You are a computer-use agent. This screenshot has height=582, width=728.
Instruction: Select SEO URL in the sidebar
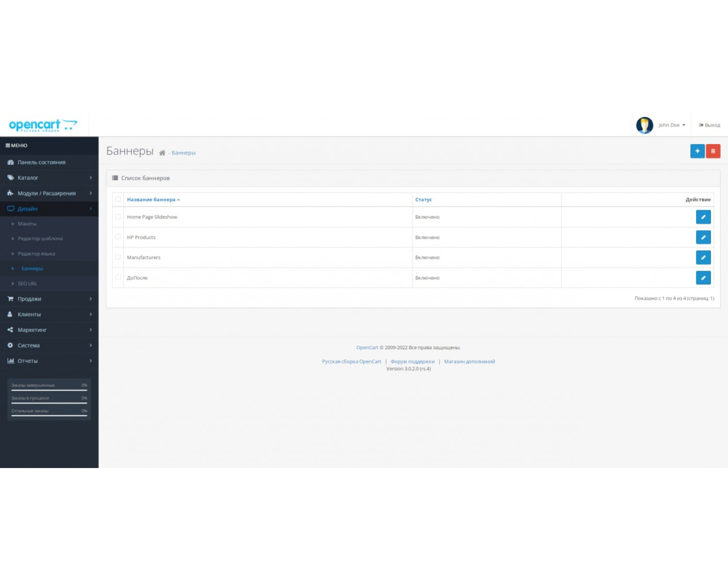coord(28,283)
